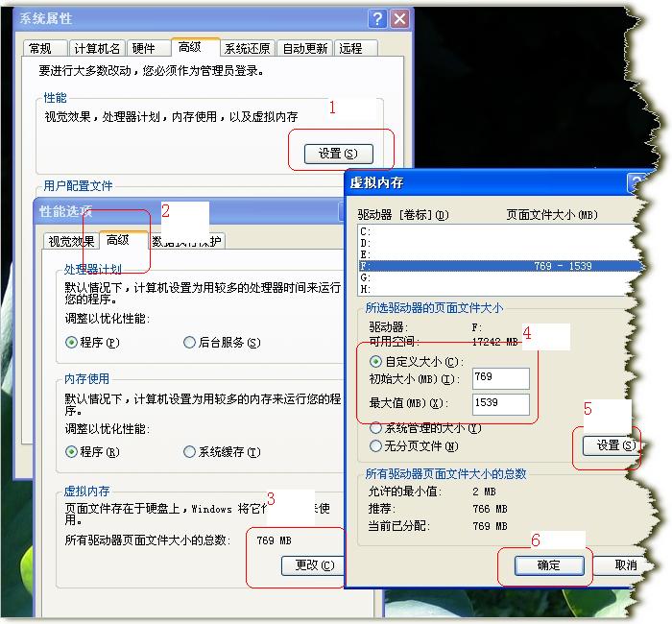Click the 设置(S) button in 虚拟内存
The width and height of the screenshot is (672, 624).
610,445
